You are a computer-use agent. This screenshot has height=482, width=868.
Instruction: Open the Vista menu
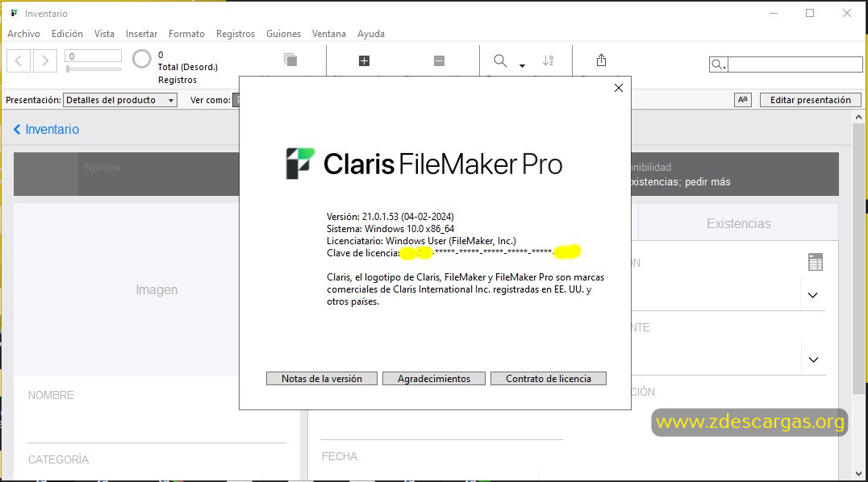pyautogui.click(x=104, y=34)
